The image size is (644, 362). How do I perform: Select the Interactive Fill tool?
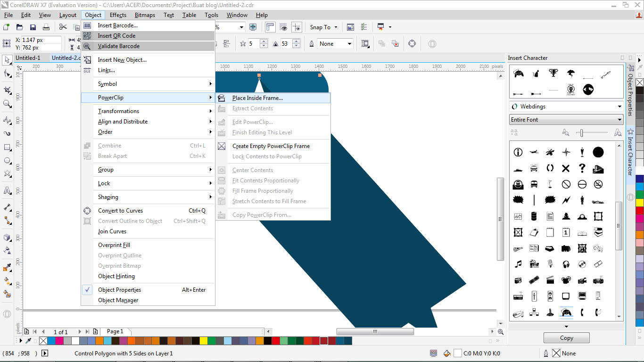(7, 280)
